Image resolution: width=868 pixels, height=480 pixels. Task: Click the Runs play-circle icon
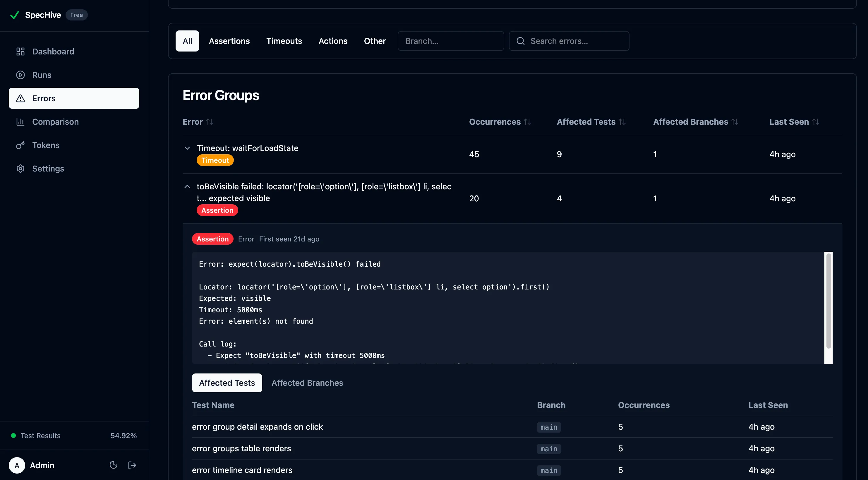(x=20, y=75)
